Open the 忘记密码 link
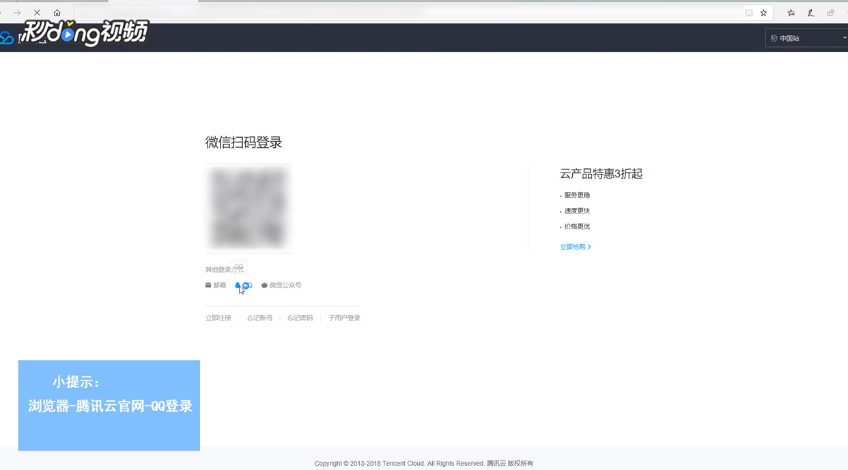This screenshot has height=470, width=848. coord(300,318)
